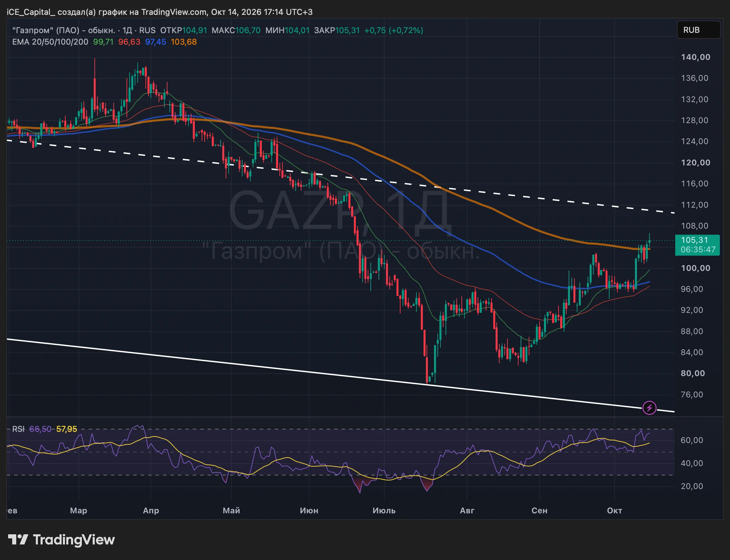730x560 pixels.
Task: Click the RSI 40,00 scale label
Action: point(692,463)
